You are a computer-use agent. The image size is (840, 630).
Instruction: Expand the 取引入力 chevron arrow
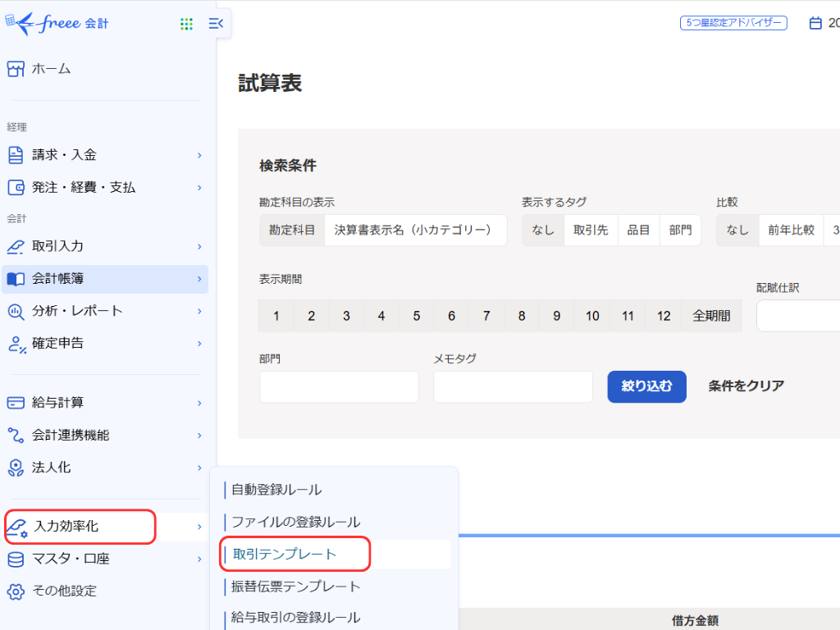tap(199, 246)
